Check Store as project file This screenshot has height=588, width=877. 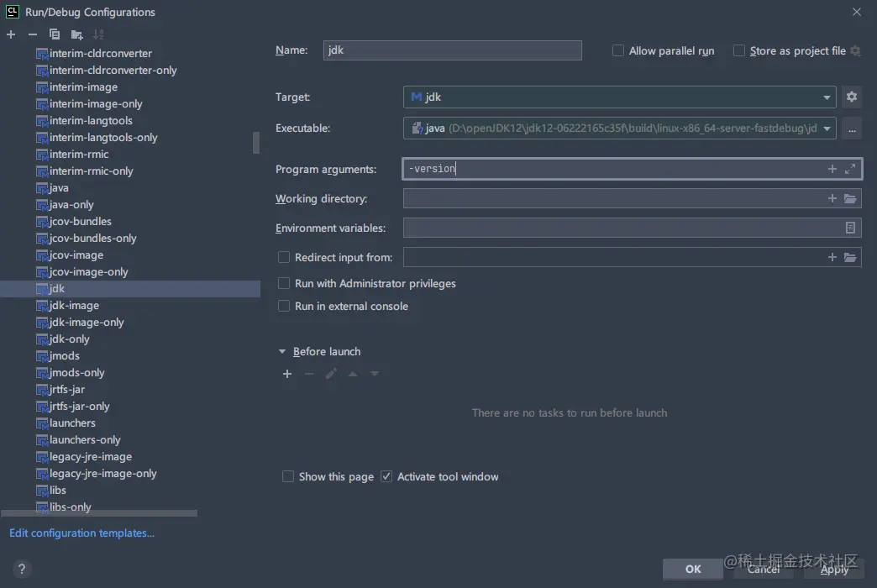coord(739,51)
